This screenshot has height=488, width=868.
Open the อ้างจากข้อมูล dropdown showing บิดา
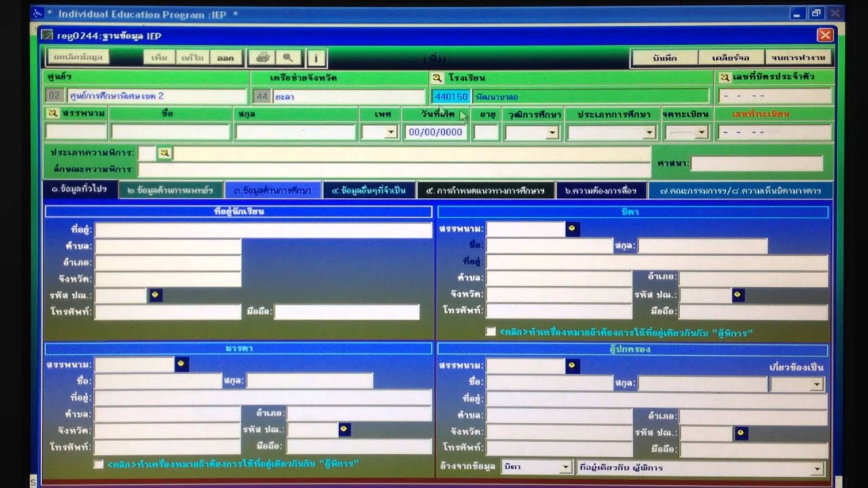coord(565,468)
